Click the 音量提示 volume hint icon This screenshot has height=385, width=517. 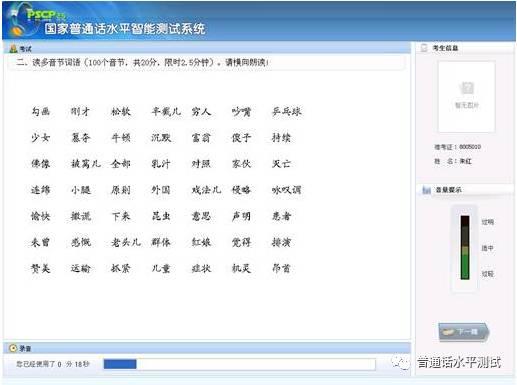[427, 190]
